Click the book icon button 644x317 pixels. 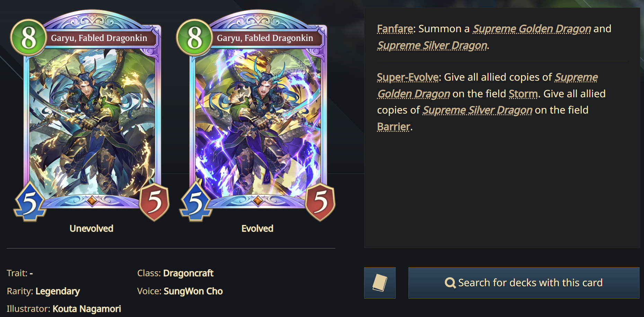pyautogui.click(x=380, y=283)
